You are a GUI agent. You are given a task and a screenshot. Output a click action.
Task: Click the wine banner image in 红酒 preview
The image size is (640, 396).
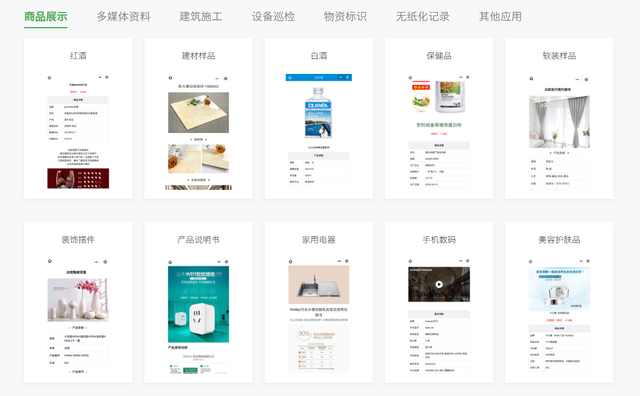pyautogui.click(x=78, y=178)
